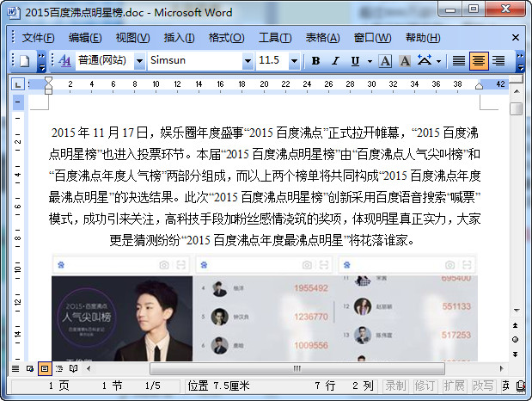Click the horizontal scrollbar thumb
Screen dimensions: 532x401
[297, 368]
